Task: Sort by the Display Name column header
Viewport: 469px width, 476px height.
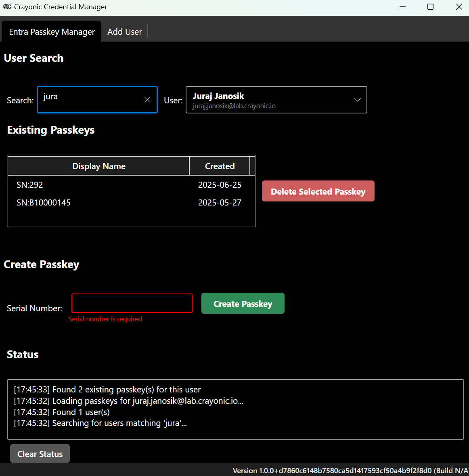Action: point(98,166)
